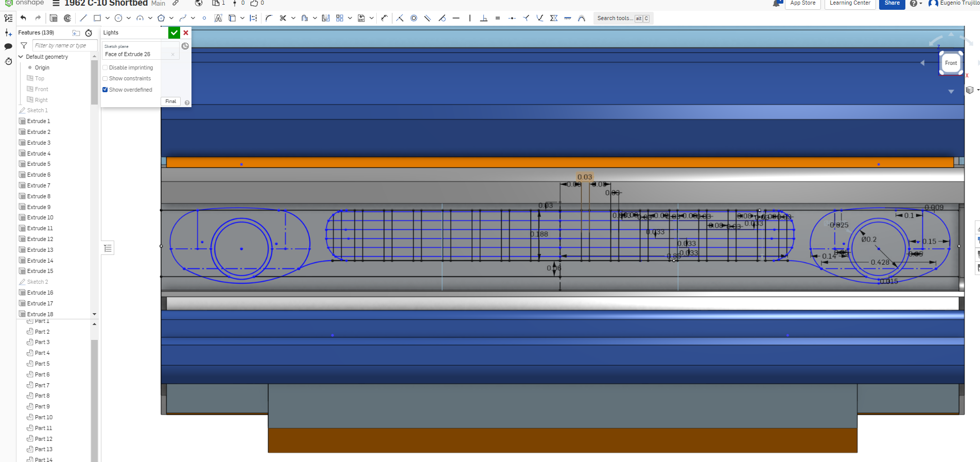Open rectangle tool dropdown arrow

click(x=107, y=18)
